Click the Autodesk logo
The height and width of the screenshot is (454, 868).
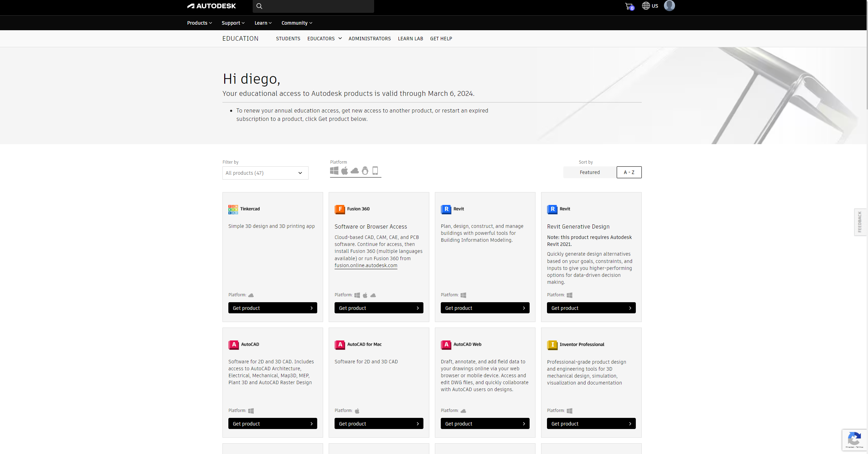211,6
